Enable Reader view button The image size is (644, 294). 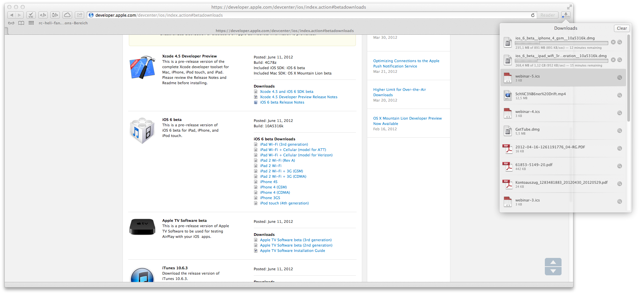coord(548,15)
